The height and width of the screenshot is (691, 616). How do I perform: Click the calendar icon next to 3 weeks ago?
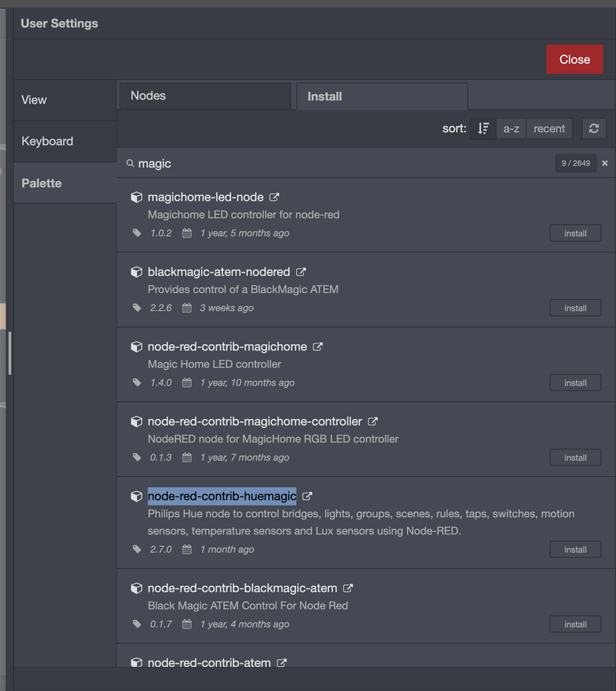[x=185, y=307]
